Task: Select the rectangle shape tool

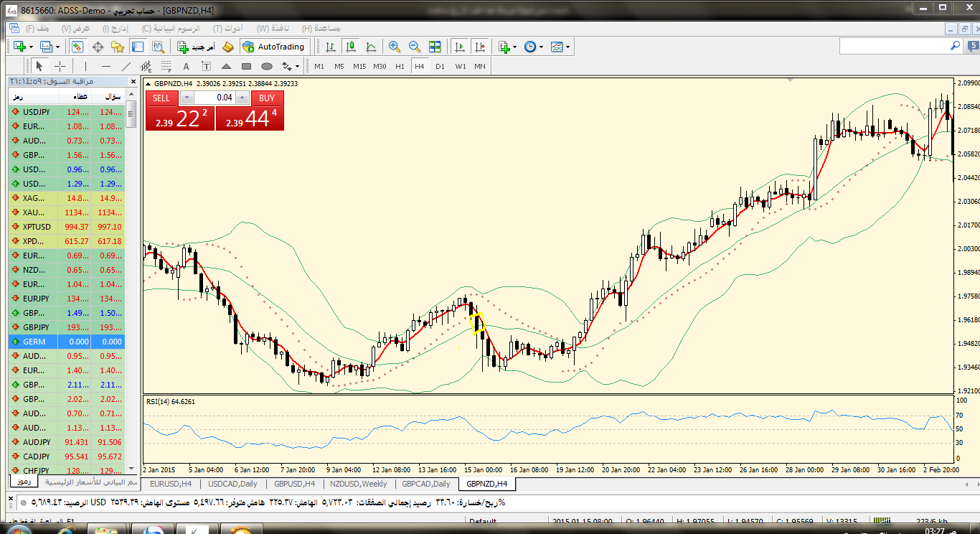Action: point(246,66)
